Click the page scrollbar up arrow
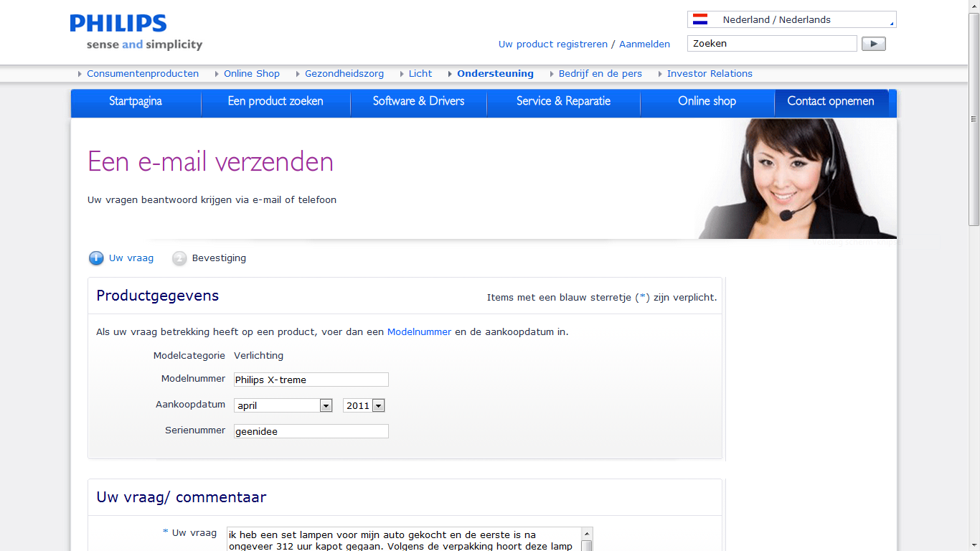This screenshot has height=551, width=980. click(x=974, y=6)
